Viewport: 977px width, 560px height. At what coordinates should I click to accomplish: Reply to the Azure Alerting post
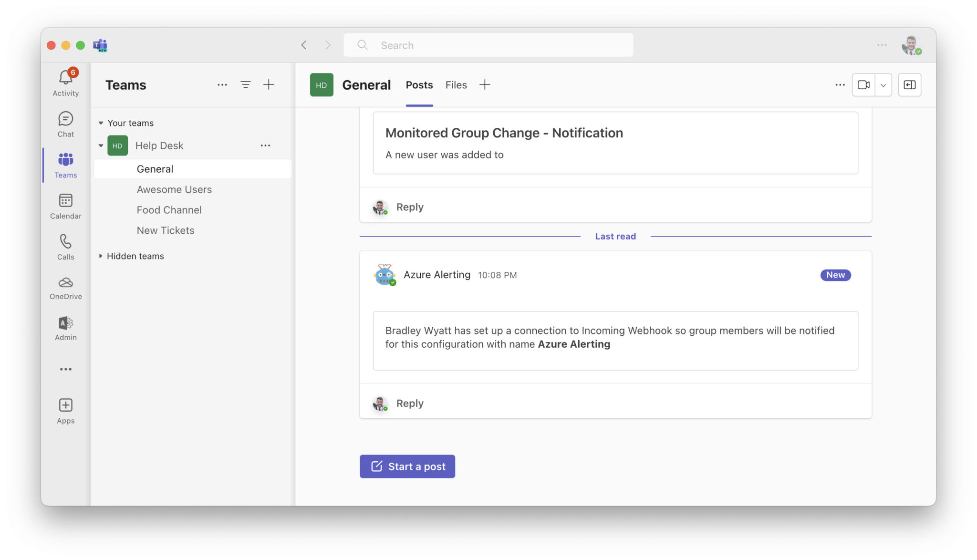click(x=410, y=403)
